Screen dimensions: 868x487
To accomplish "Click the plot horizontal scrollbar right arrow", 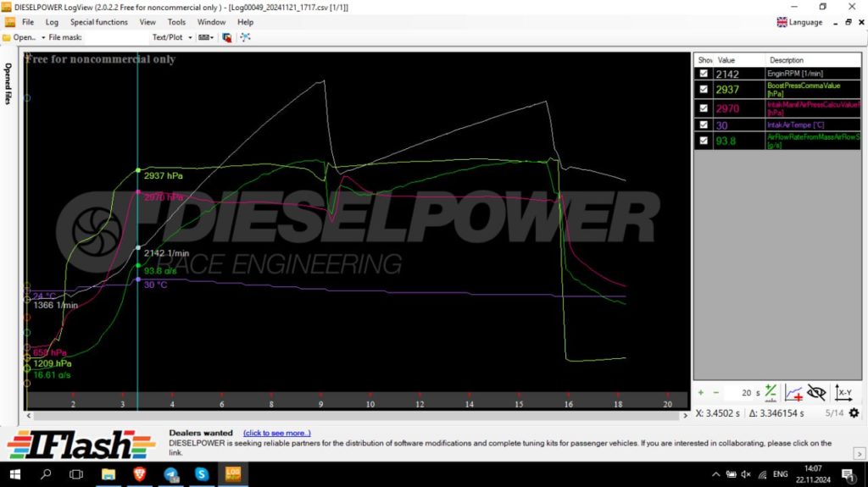I will [x=685, y=415].
